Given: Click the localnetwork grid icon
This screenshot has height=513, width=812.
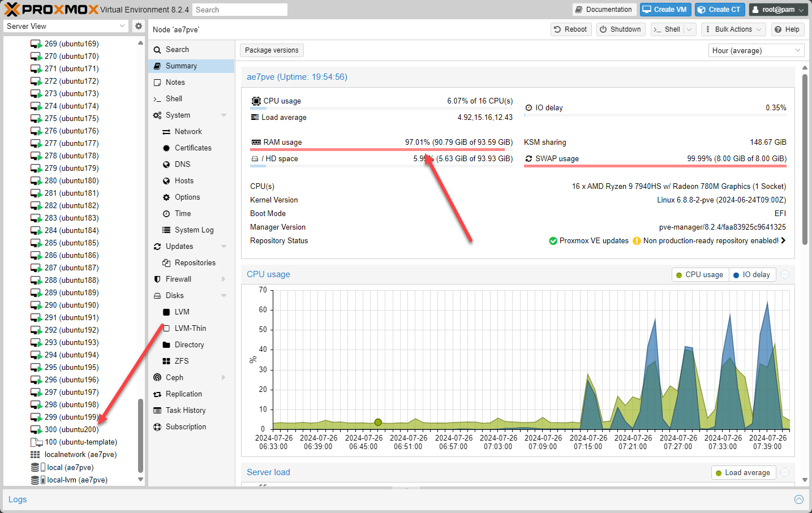Looking at the screenshot, I should pos(35,455).
